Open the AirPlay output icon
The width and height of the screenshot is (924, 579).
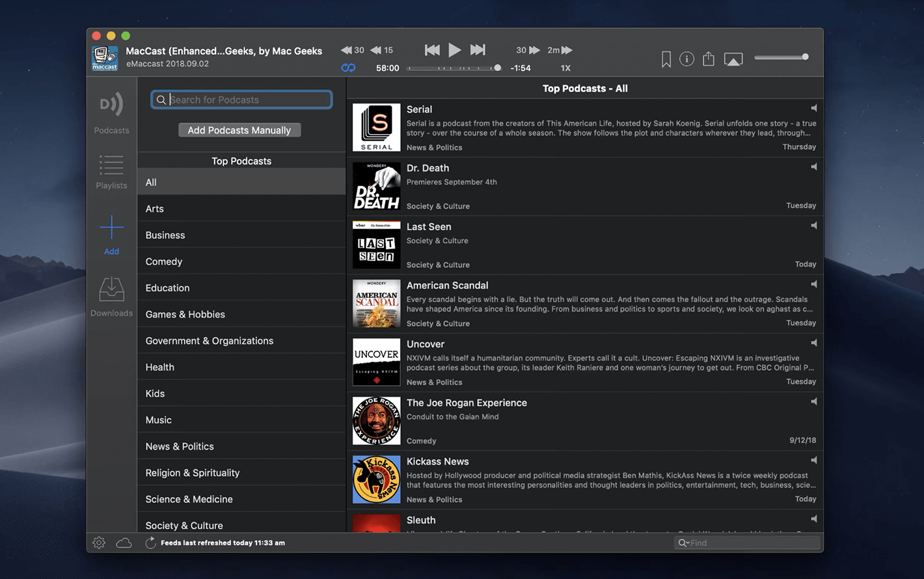click(733, 60)
